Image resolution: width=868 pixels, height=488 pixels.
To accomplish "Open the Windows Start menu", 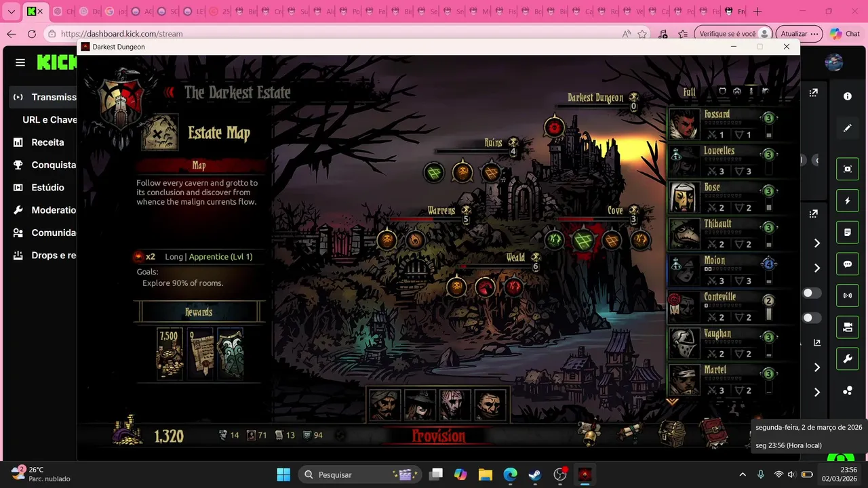I will (283, 474).
